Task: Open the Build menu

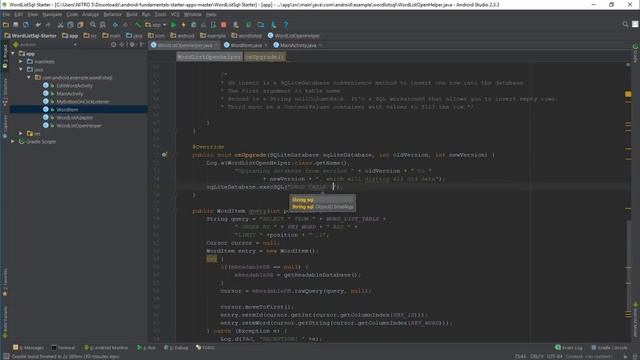Action: point(132,14)
